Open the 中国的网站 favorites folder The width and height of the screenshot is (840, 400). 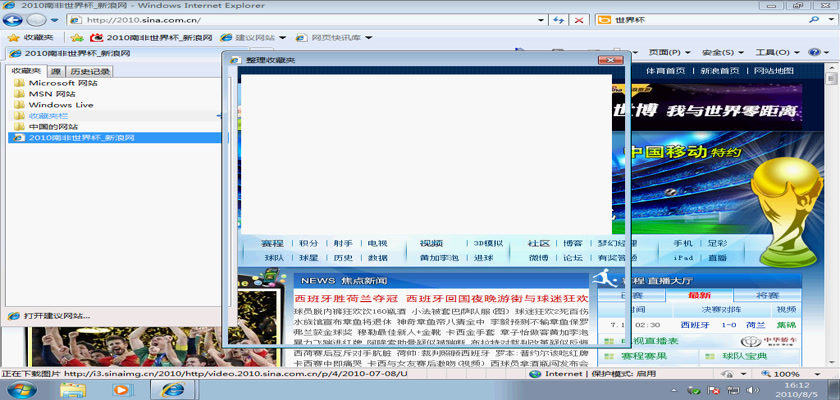coord(53,127)
